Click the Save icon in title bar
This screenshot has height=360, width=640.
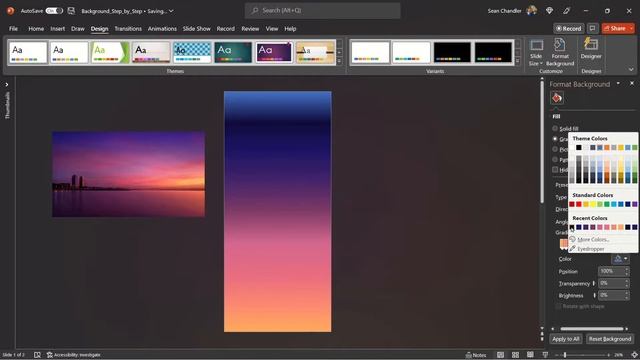click(x=71, y=11)
